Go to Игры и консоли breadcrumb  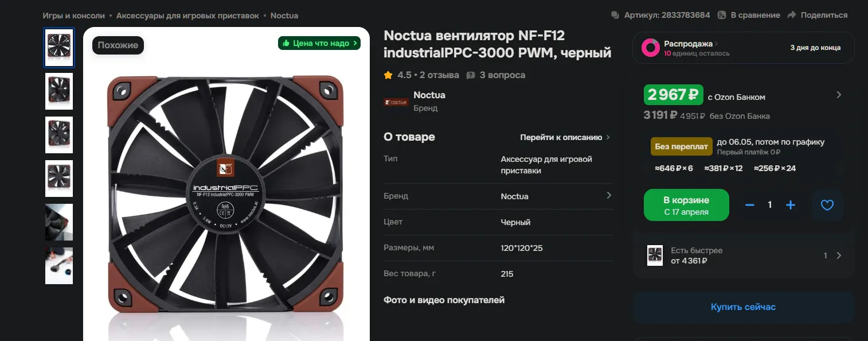tap(73, 15)
